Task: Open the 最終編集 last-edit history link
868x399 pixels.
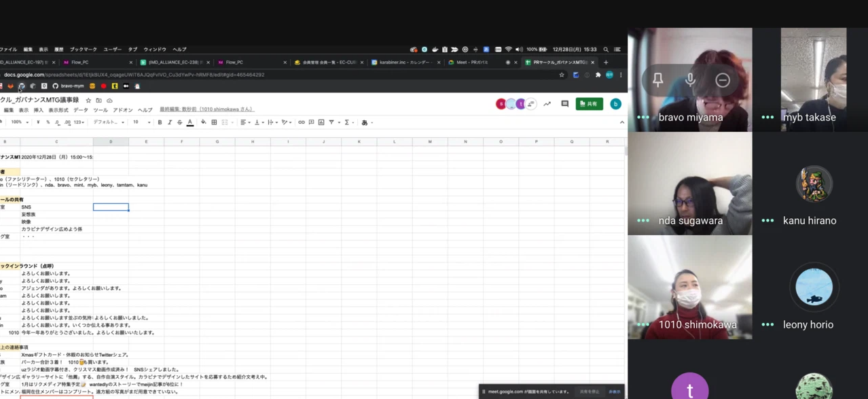Action: tap(206, 109)
